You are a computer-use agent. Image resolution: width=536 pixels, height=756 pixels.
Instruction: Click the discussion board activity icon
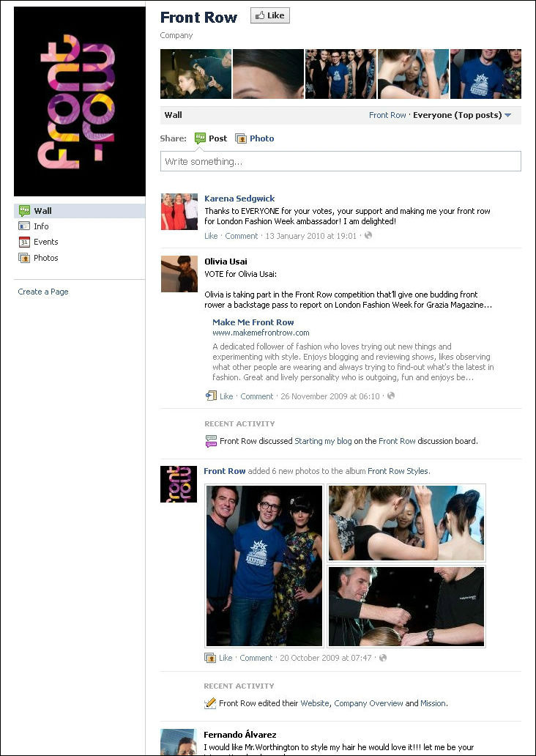[x=211, y=441]
